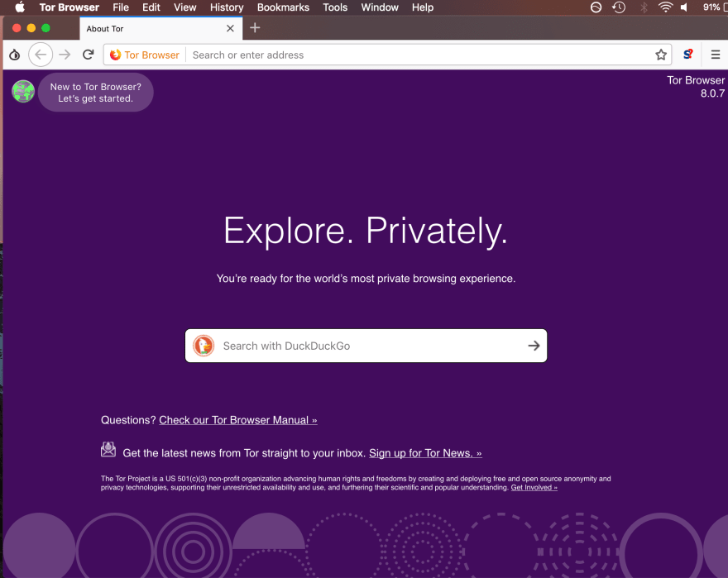Click the green globe onboarding icon
Image resolution: width=728 pixels, height=578 pixels.
click(x=23, y=91)
